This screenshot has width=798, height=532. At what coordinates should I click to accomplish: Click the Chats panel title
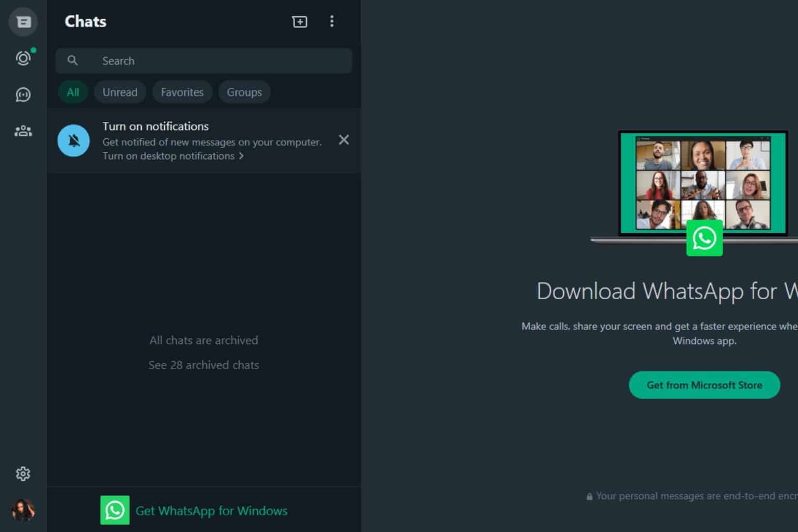coord(86,21)
